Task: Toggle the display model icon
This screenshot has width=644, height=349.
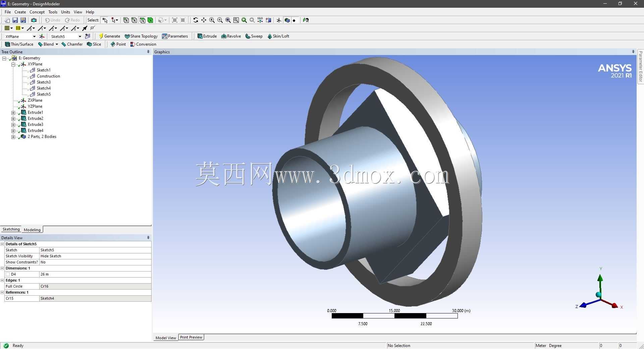Action: 287,20
